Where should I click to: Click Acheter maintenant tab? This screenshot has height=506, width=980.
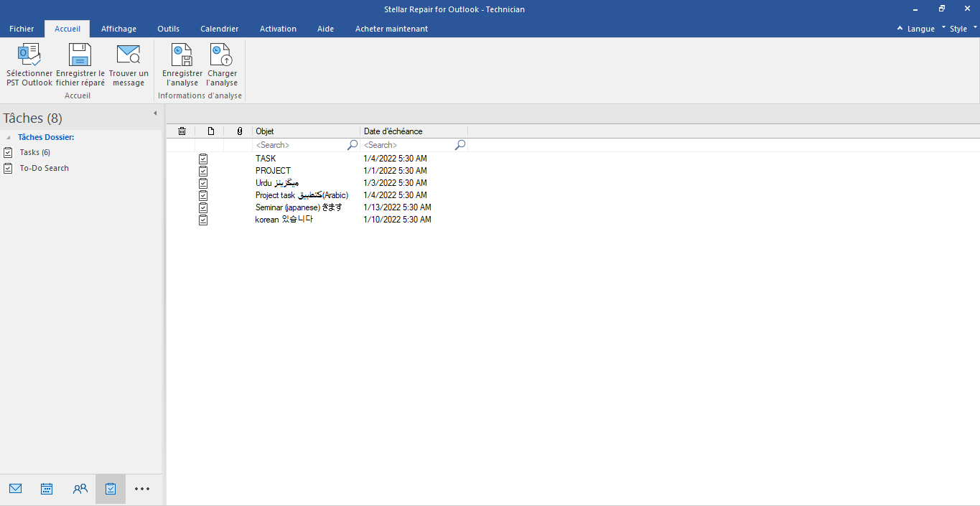391,29
